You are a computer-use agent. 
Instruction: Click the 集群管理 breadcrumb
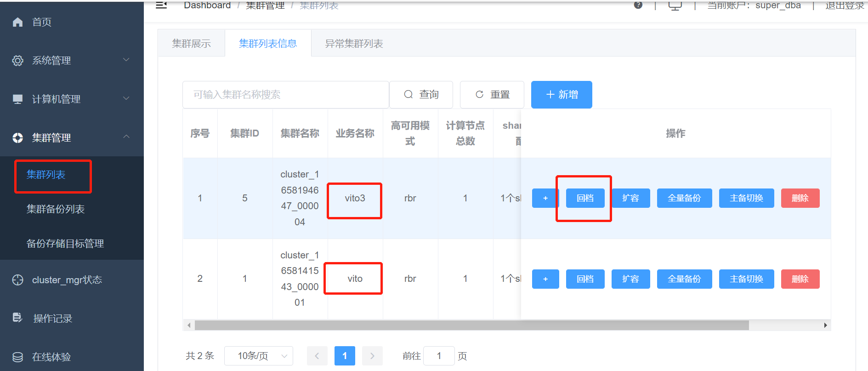click(x=265, y=5)
